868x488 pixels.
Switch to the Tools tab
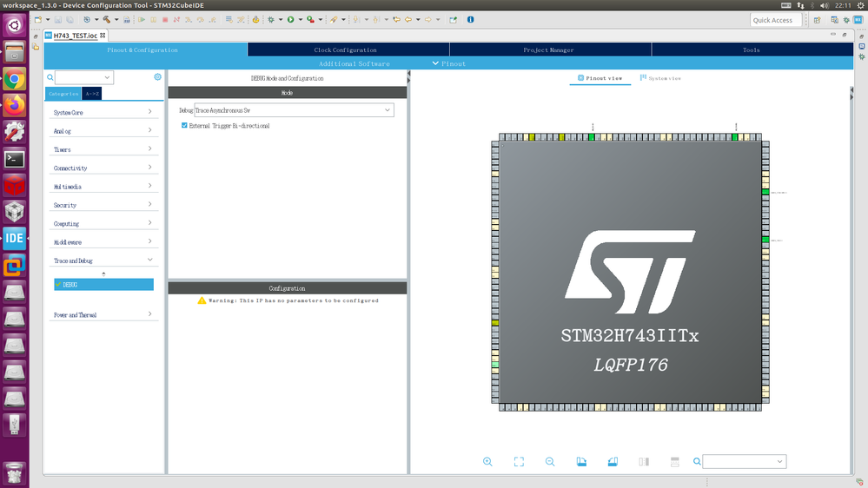(752, 49)
